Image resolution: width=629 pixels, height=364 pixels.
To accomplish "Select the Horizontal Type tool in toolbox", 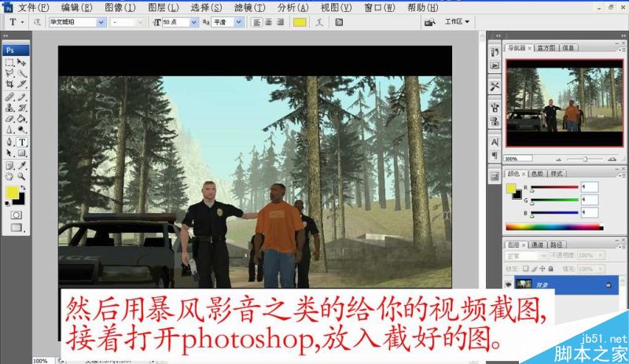I will point(22,142).
